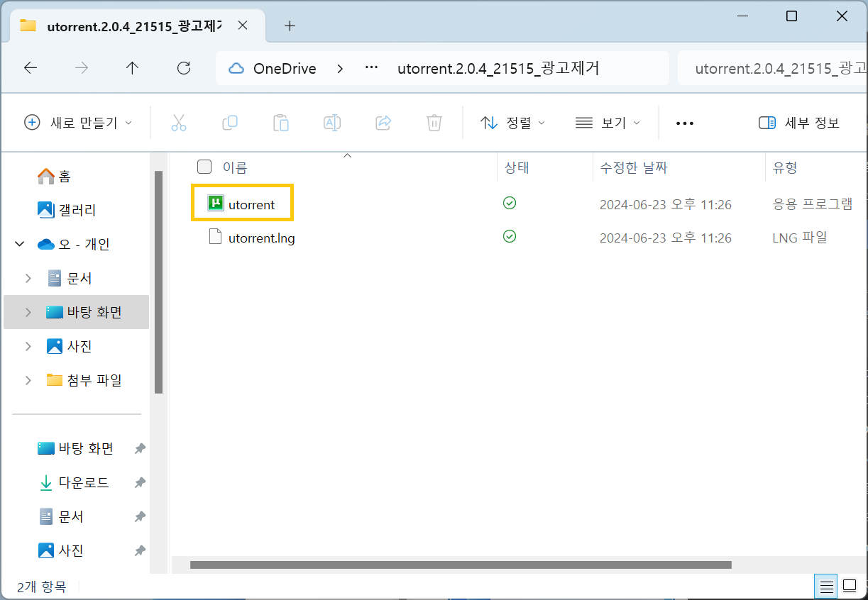Click the modified date in the utorrent.lng row

[666, 238]
